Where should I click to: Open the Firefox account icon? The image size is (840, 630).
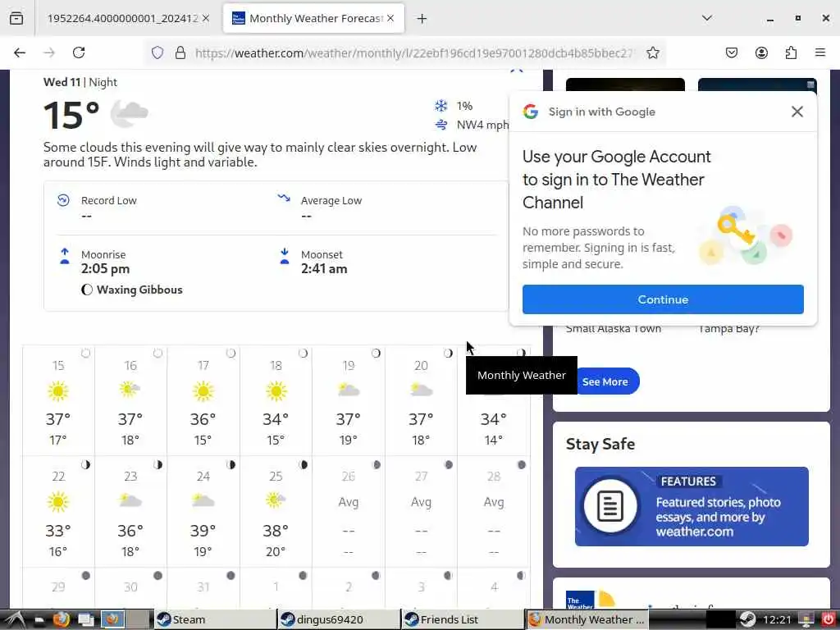pyautogui.click(x=761, y=52)
